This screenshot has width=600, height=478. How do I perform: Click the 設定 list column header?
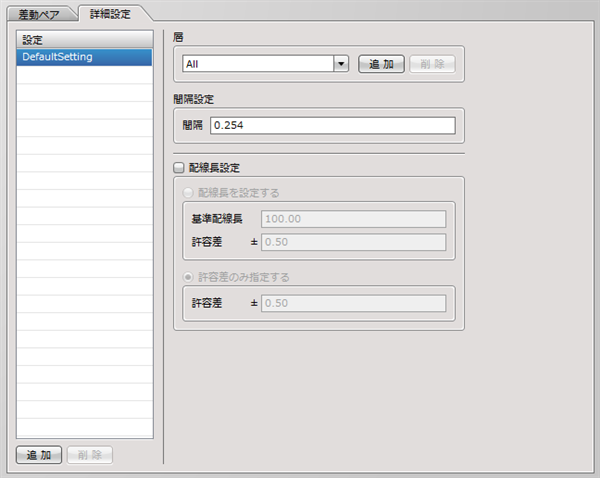click(x=85, y=39)
